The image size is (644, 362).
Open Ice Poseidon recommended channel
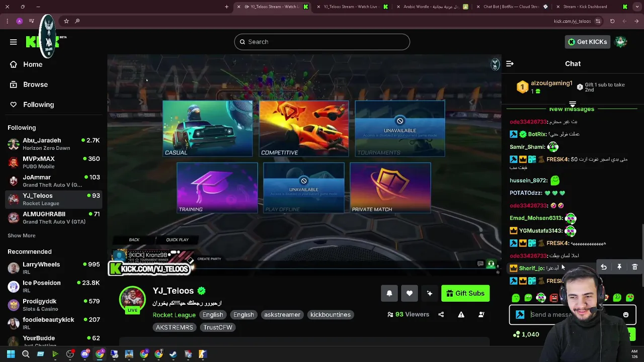pos(54,287)
